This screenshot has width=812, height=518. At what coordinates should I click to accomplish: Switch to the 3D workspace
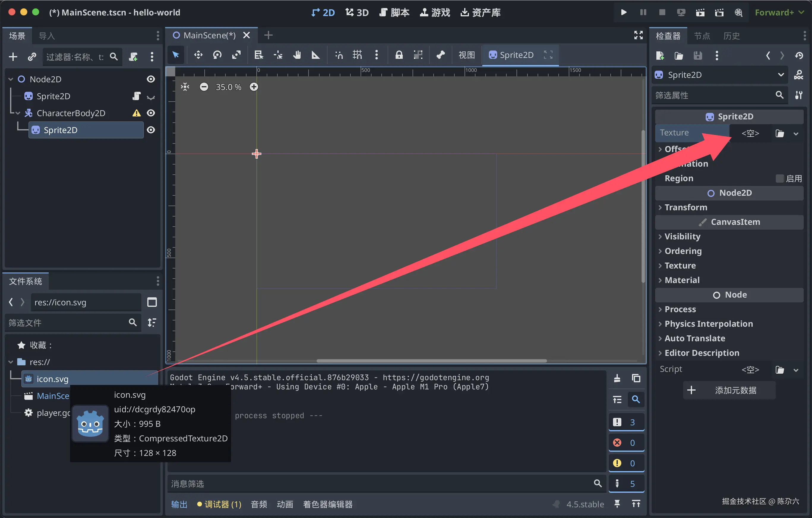[357, 12]
